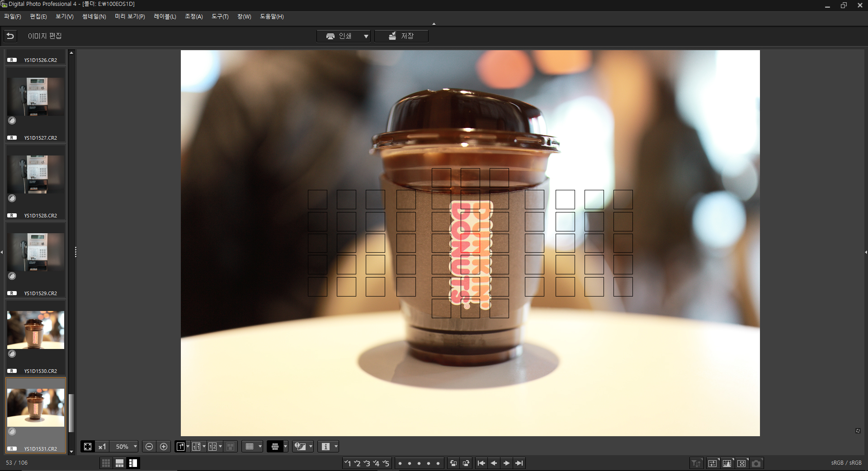868x471 pixels.
Task: Set the first rating dot
Action: coord(400,463)
